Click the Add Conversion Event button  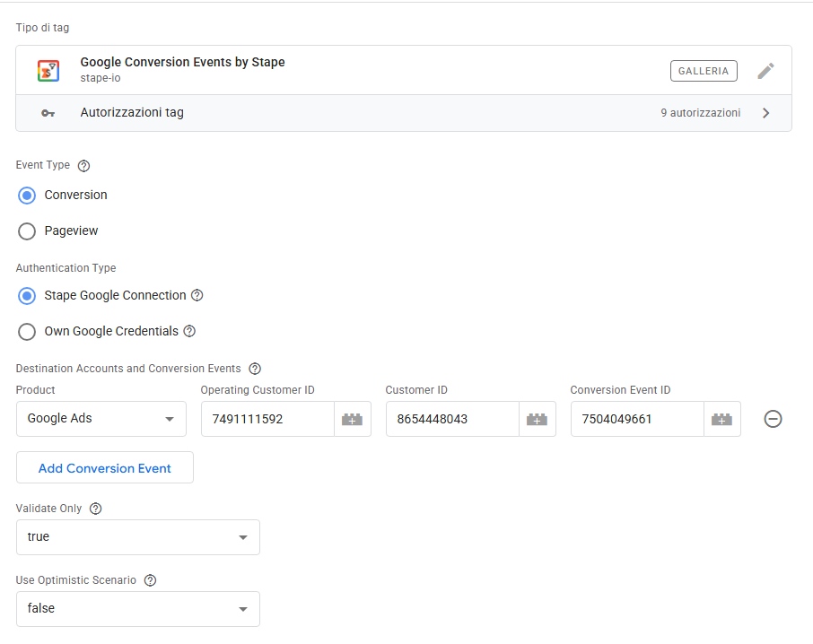pos(105,468)
